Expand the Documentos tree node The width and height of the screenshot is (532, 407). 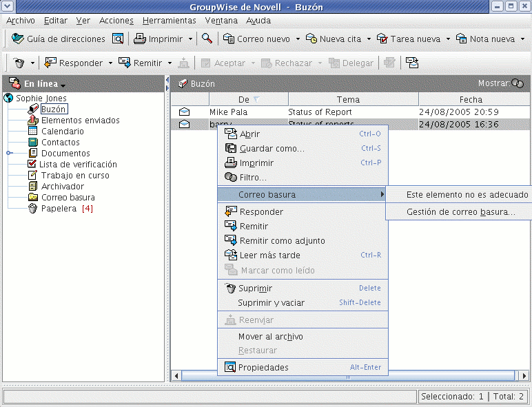point(9,153)
